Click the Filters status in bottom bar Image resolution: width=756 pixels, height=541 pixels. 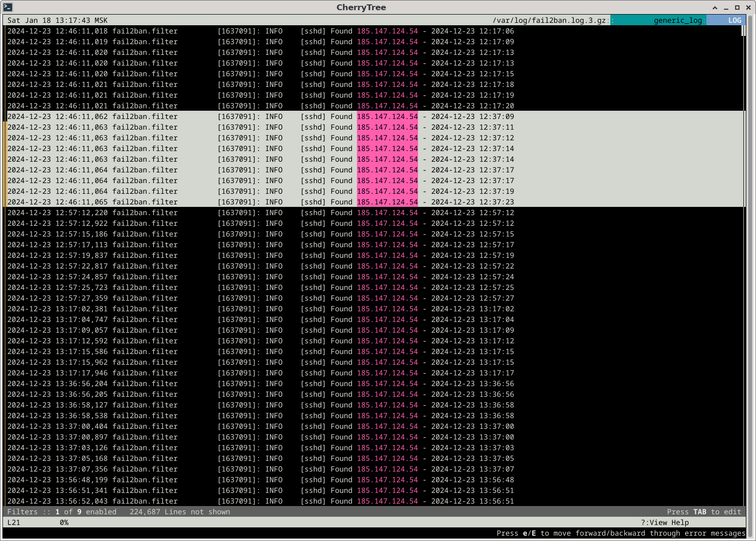pyautogui.click(x=62, y=512)
